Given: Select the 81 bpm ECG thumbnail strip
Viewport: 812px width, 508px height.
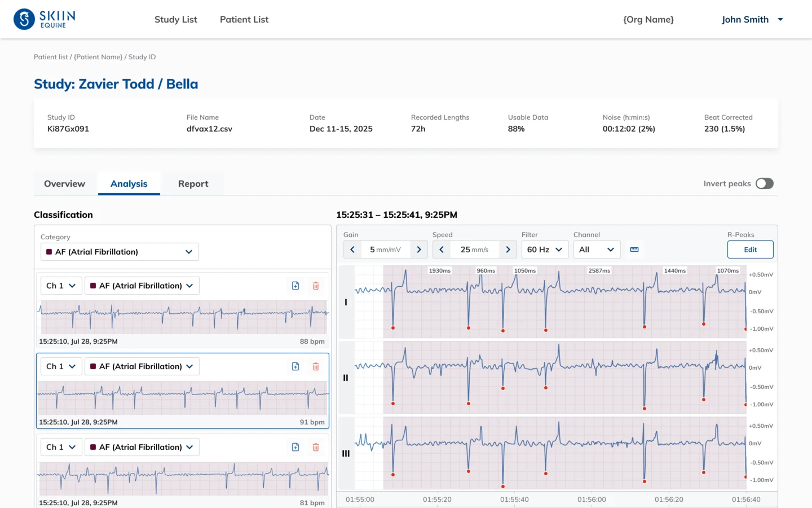Looking at the screenshot, I should [x=183, y=479].
